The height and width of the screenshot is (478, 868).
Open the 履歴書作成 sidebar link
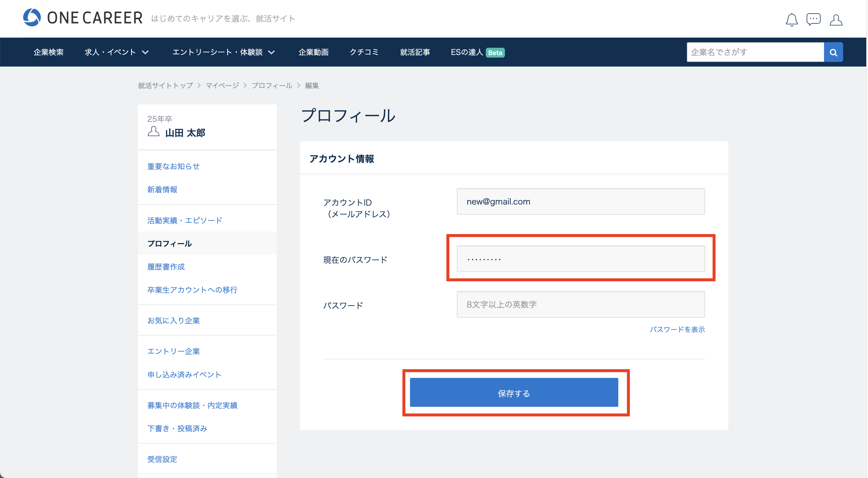tap(166, 267)
